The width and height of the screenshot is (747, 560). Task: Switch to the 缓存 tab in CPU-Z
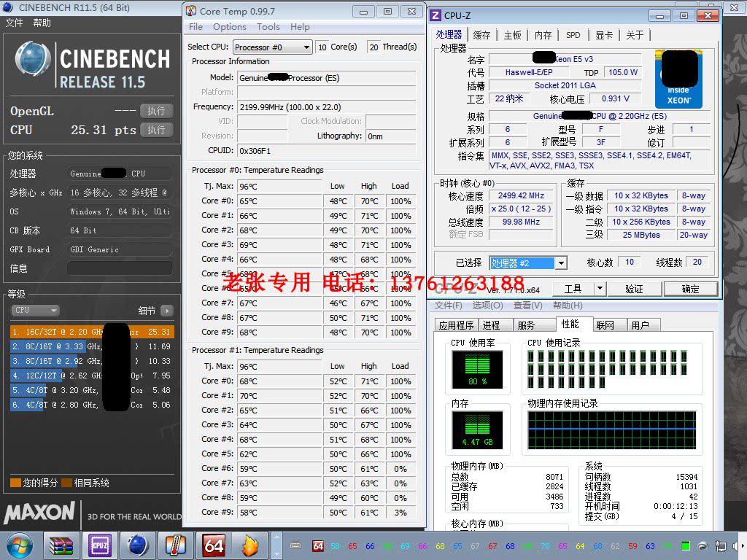click(482, 34)
